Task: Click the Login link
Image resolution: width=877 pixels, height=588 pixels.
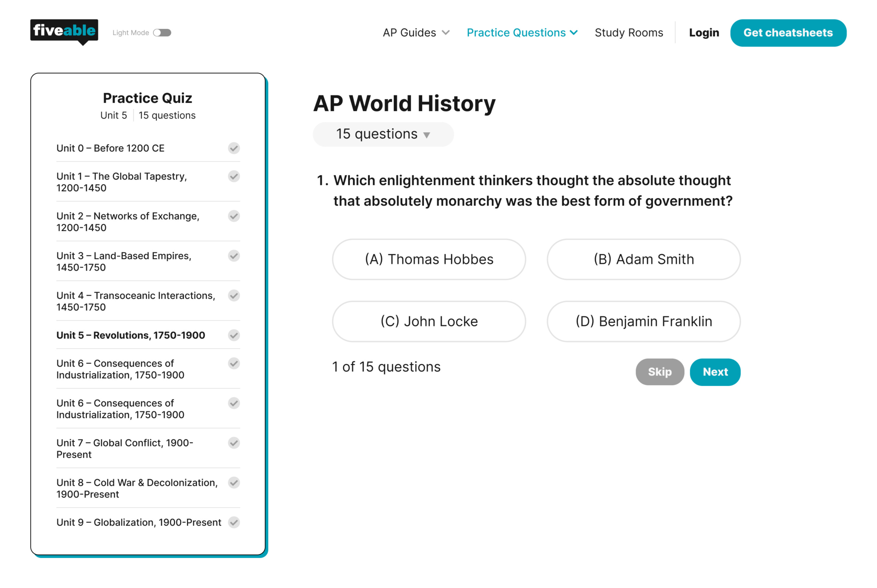Action: [x=704, y=33]
